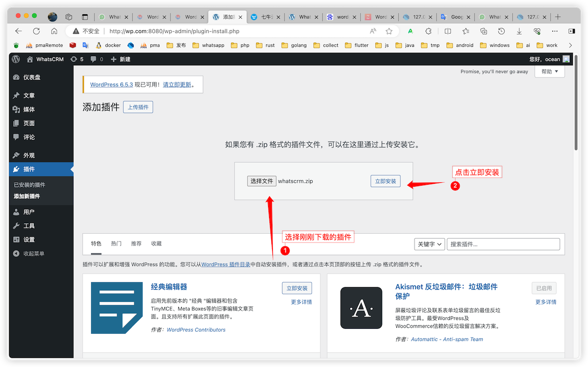Open the android bookmarks folder
This screenshot has width=588, height=367.
[460, 45]
